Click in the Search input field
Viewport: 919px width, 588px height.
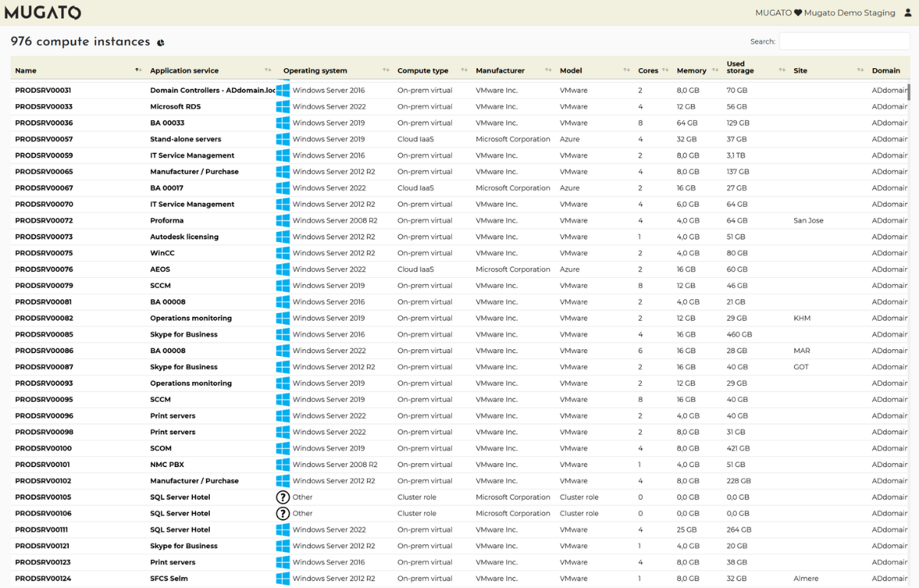click(x=844, y=41)
